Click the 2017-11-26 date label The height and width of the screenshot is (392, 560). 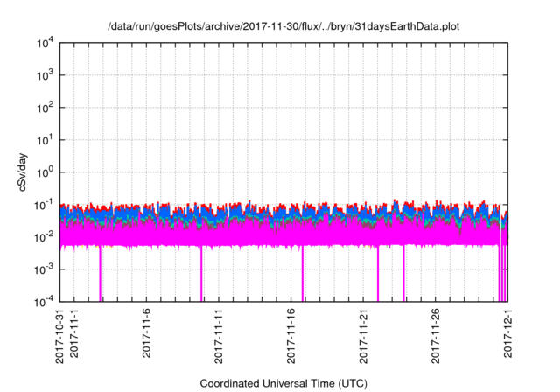[x=436, y=335]
